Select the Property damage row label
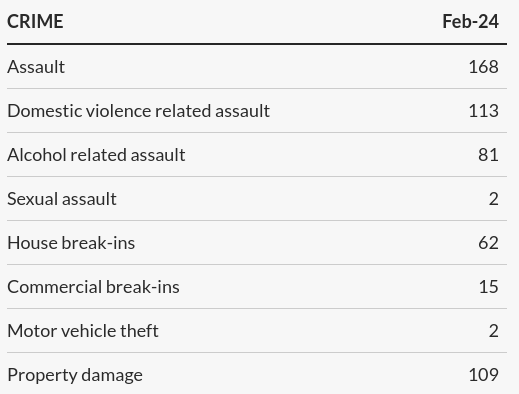Screen dimensions: 519x394 [75, 375]
